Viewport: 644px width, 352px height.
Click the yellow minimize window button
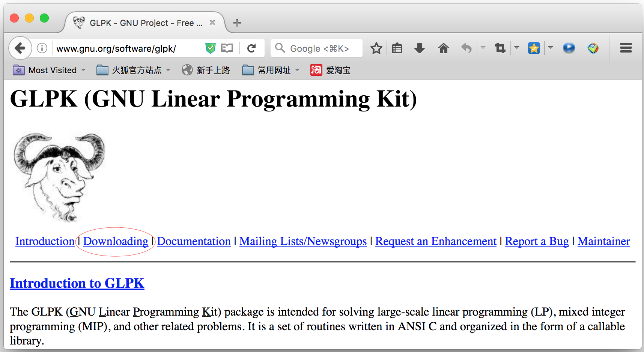coord(29,18)
